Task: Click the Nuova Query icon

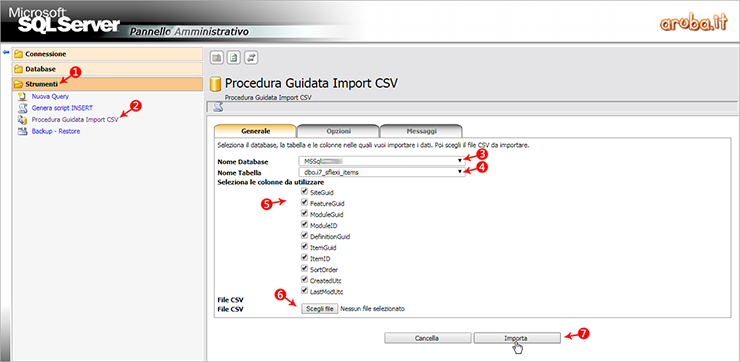Action: 22,96
